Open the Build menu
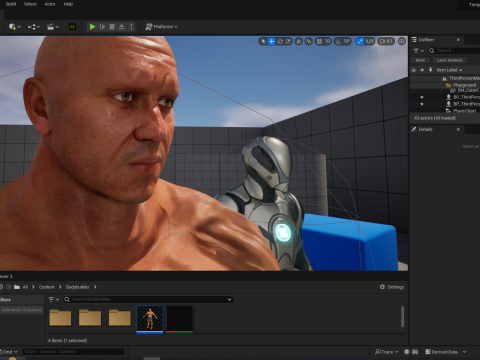The image size is (480, 360). point(11,4)
